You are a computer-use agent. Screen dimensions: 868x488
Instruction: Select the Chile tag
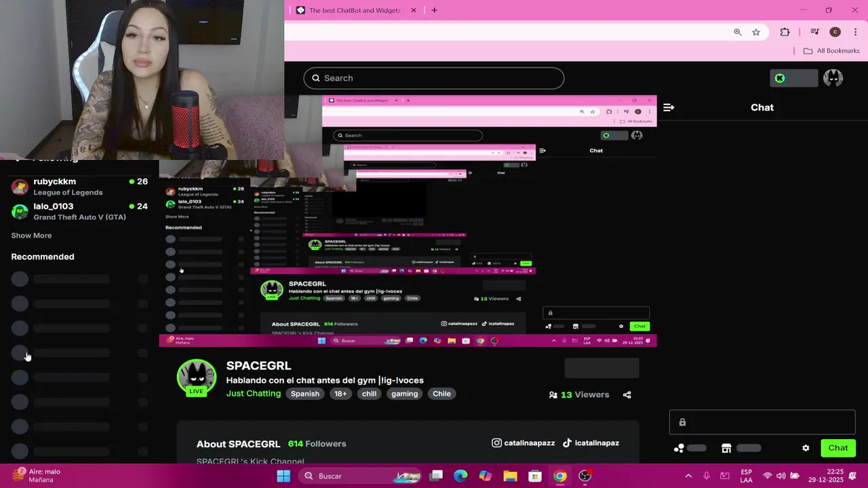[x=441, y=394]
